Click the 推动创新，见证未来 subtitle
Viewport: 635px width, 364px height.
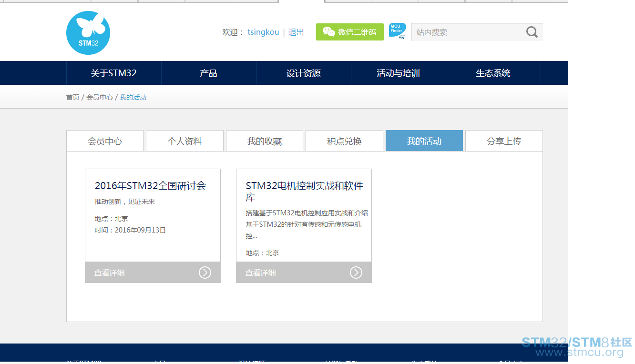(125, 202)
